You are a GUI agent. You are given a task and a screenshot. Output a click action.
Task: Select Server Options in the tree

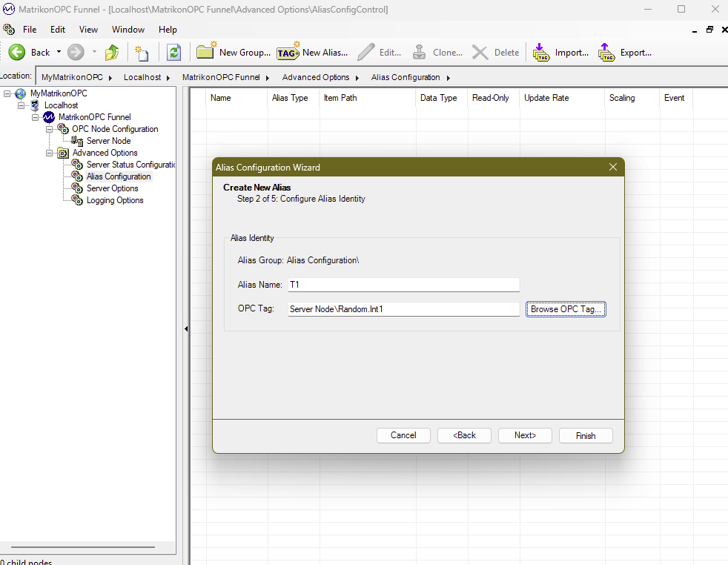tap(113, 188)
